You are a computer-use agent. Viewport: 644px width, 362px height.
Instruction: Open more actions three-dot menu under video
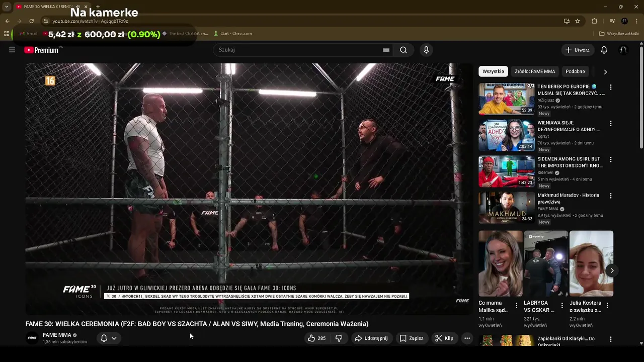tap(467, 338)
